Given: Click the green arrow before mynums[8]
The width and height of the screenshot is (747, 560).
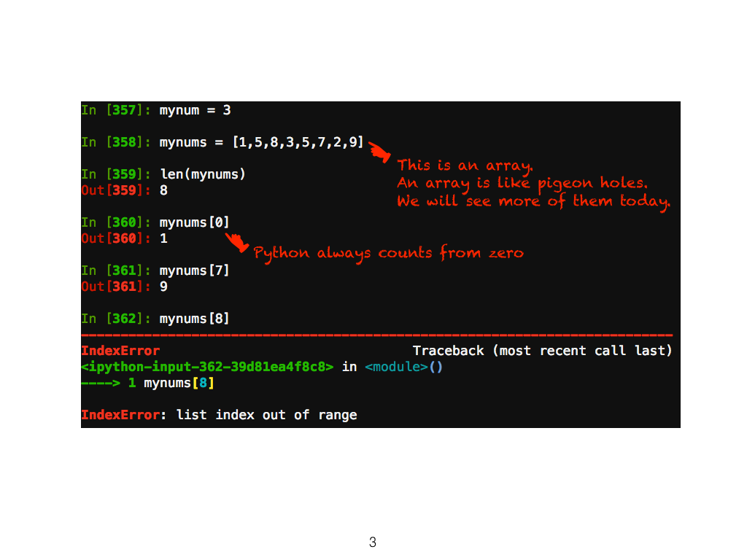Looking at the screenshot, I should click(x=101, y=383).
